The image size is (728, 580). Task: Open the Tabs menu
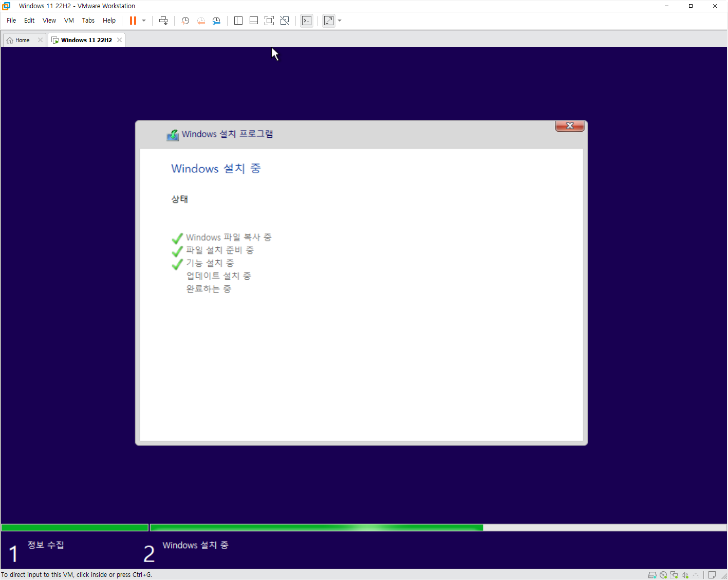(x=88, y=21)
